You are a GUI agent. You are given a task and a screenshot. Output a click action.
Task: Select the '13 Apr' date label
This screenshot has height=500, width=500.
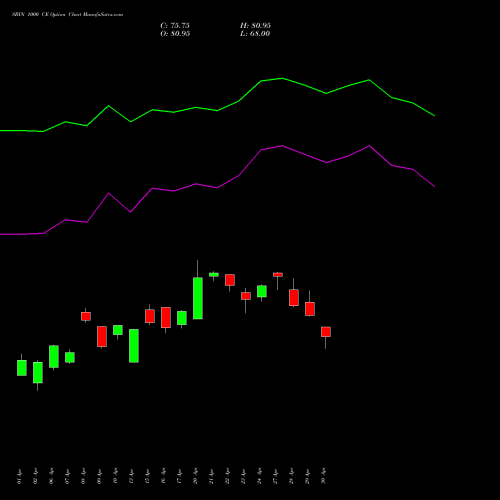(131, 476)
